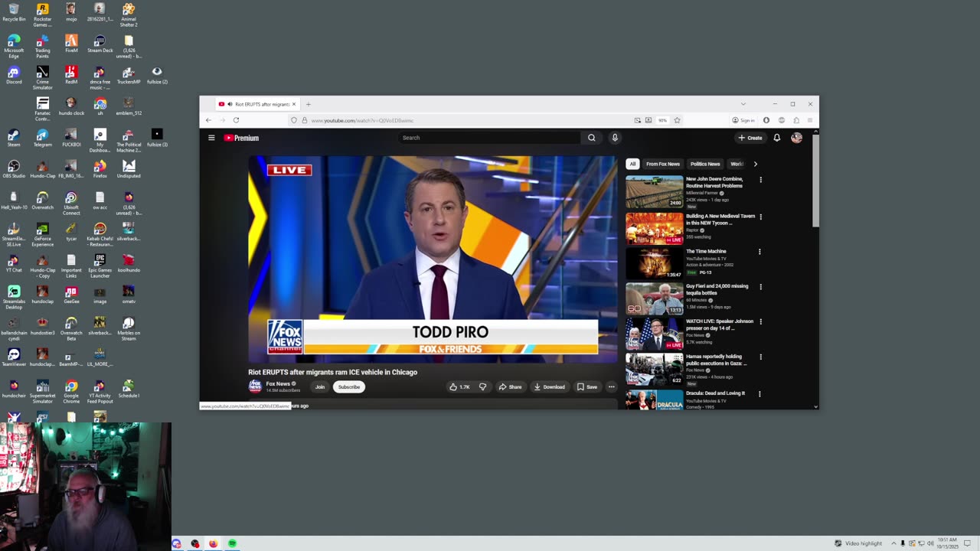
Task: Open a new browser tab
Action: [x=309, y=104]
